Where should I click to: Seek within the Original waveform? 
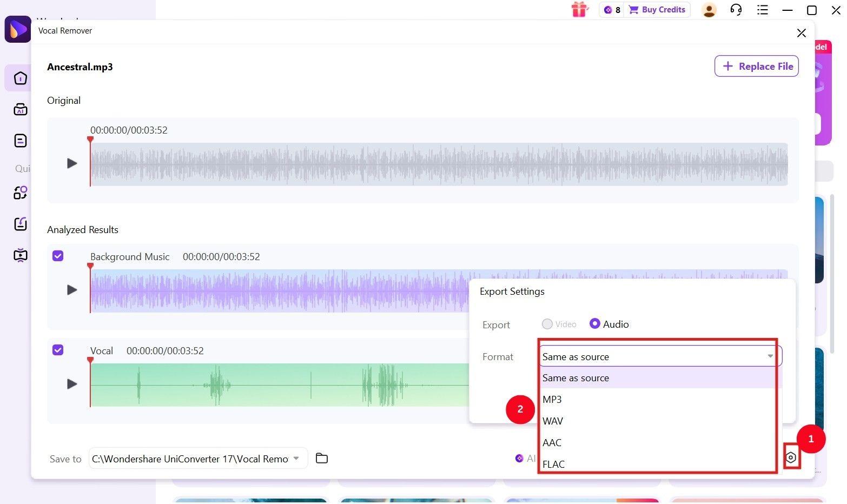[x=439, y=164]
